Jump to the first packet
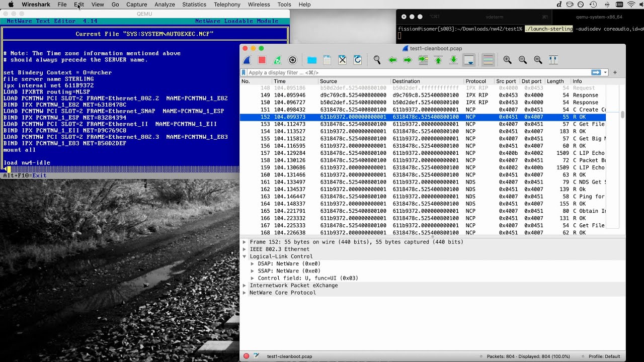Viewport: 644px width, 362px height. click(x=438, y=60)
